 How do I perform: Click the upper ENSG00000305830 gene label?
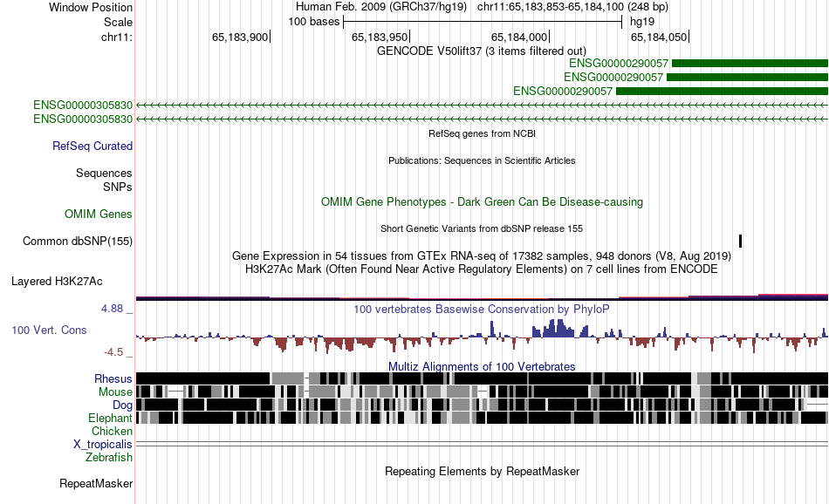coord(83,106)
